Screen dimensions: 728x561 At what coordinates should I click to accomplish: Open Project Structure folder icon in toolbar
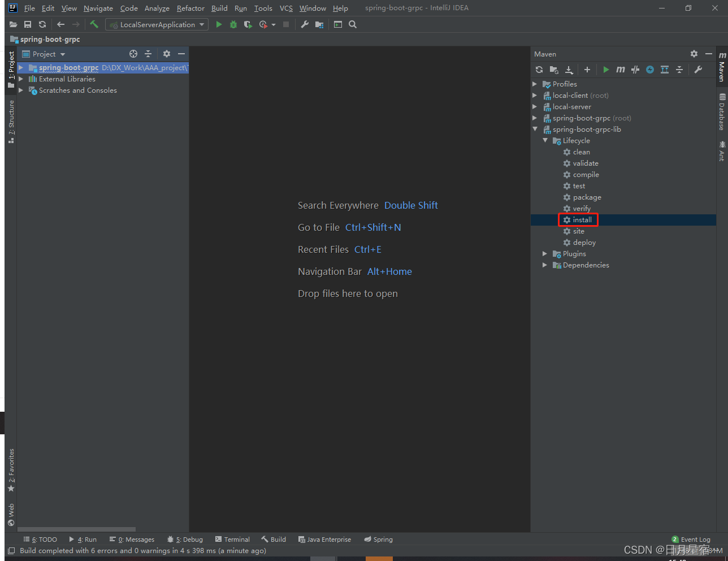(319, 24)
